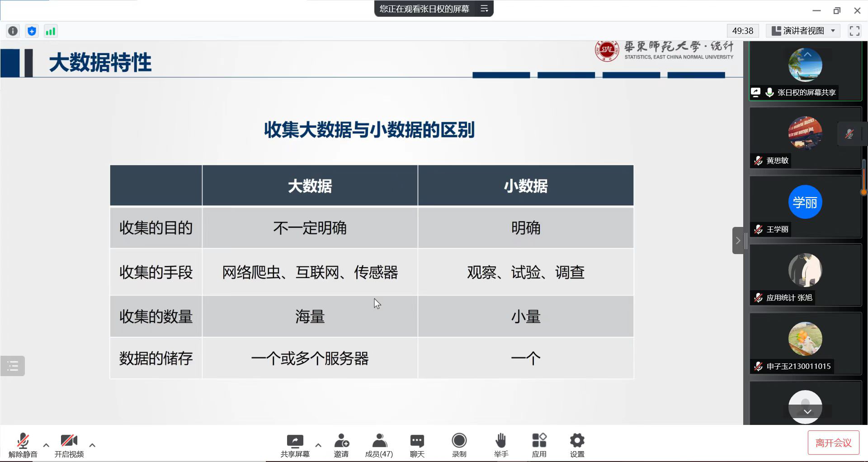868x462 pixels.
Task: Open meeting settings (设置)
Action: (x=577, y=445)
